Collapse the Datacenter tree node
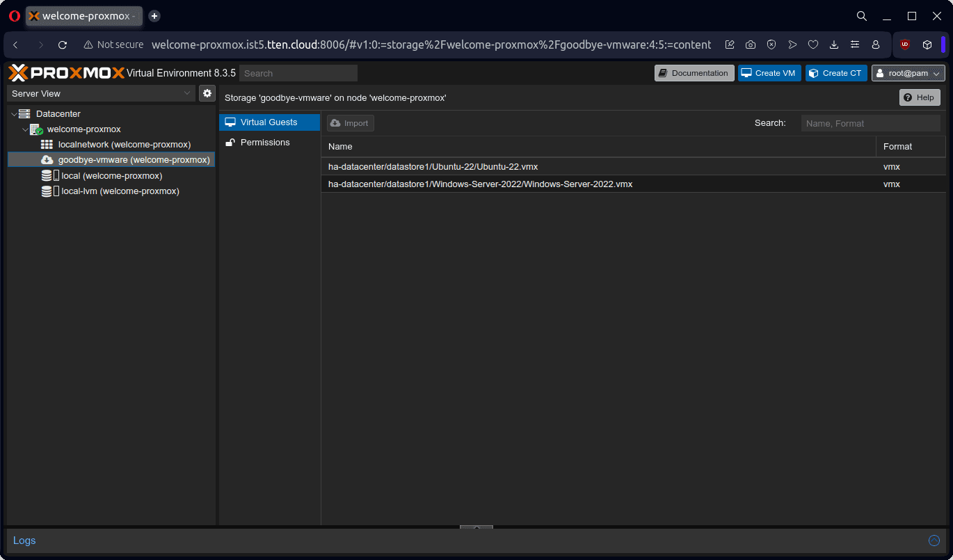953x560 pixels. click(14, 113)
